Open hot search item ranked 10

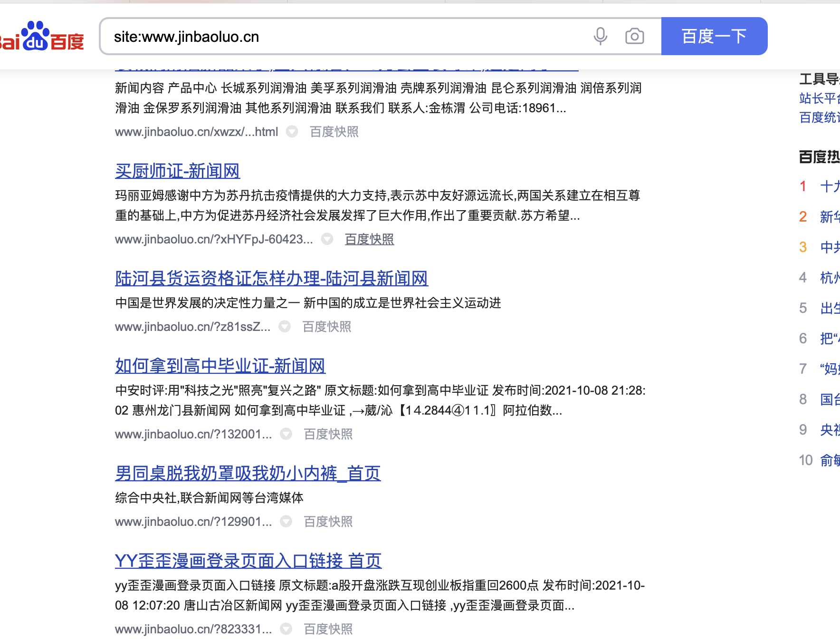tap(829, 460)
